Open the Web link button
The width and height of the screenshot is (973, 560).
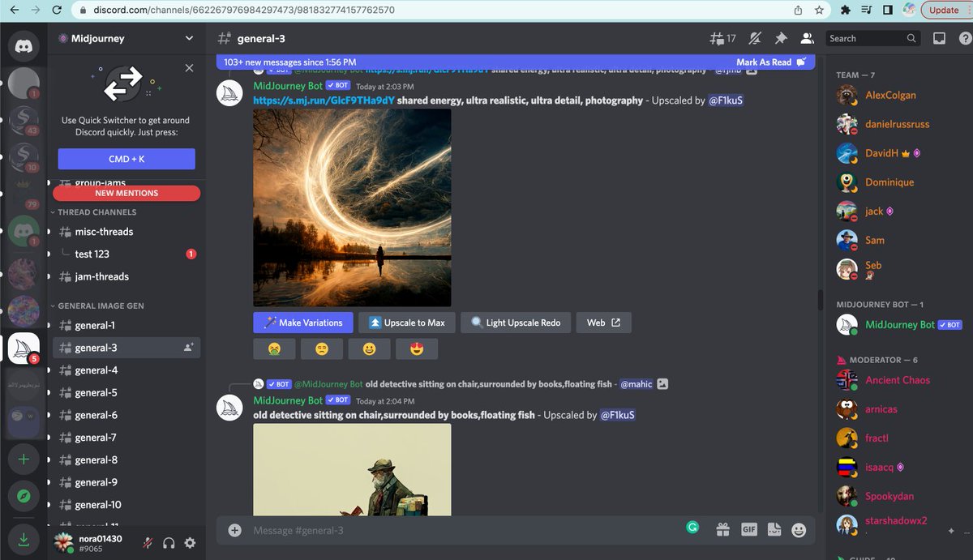603,323
